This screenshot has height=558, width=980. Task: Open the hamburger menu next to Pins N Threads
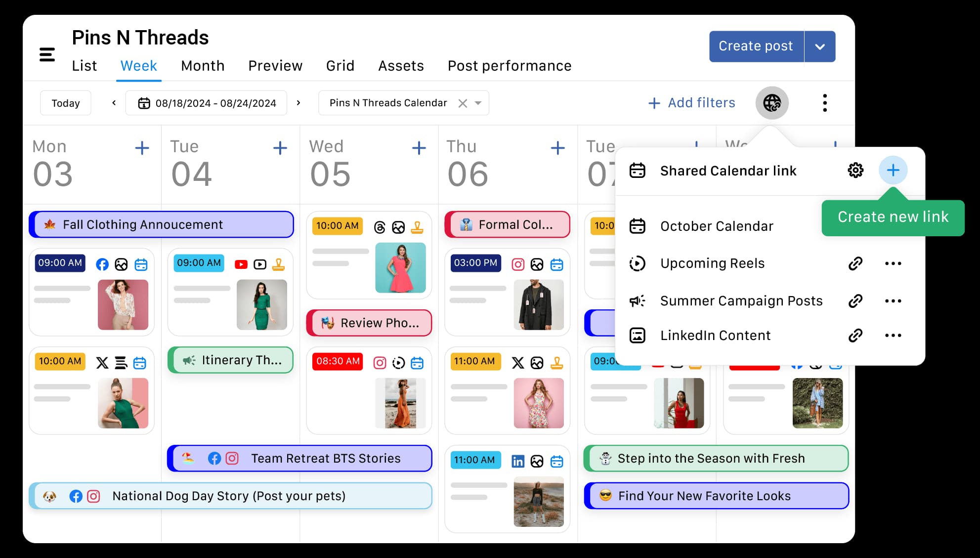pyautogui.click(x=47, y=54)
